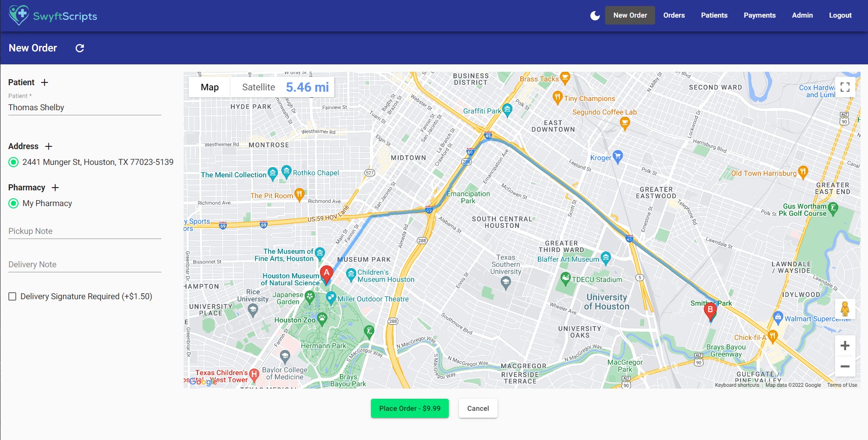The width and height of the screenshot is (868, 440).
Task: Click the Museum of Fine Arts pin
Action: pyautogui.click(x=319, y=253)
